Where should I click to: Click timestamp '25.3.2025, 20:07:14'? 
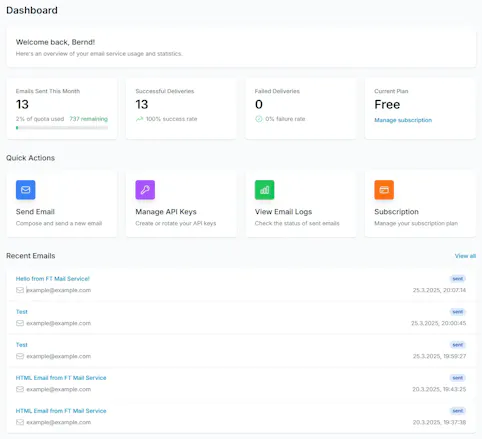439,290
